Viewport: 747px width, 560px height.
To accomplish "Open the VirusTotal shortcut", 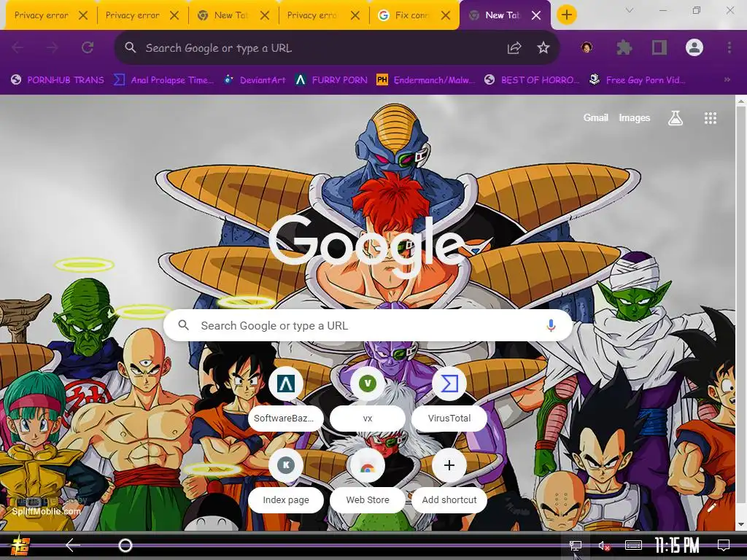I will tap(449, 399).
